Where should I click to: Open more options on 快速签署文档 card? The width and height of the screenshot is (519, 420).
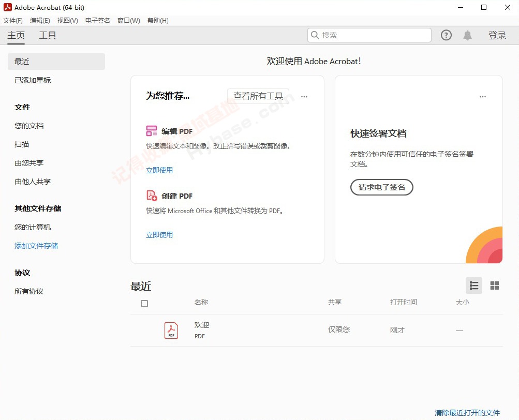click(x=483, y=97)
